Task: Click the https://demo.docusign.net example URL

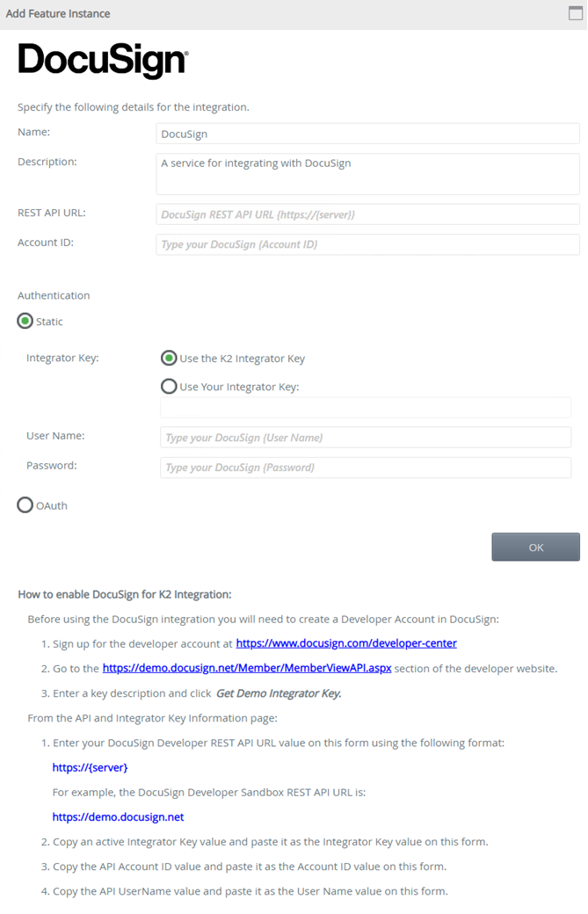Action: click(118, 817)
